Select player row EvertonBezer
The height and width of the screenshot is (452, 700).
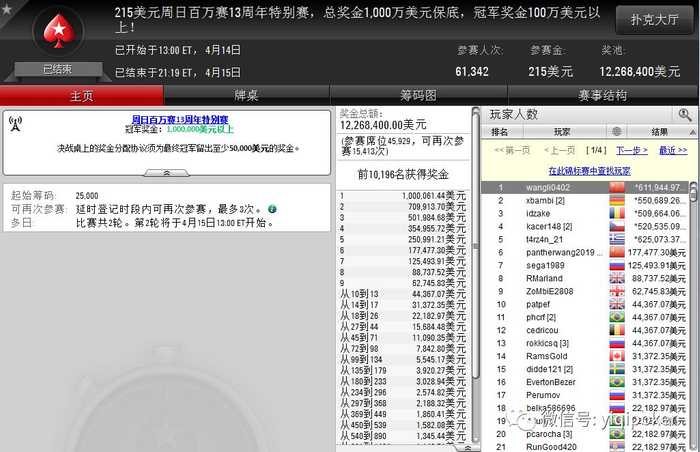pos(585,382)
